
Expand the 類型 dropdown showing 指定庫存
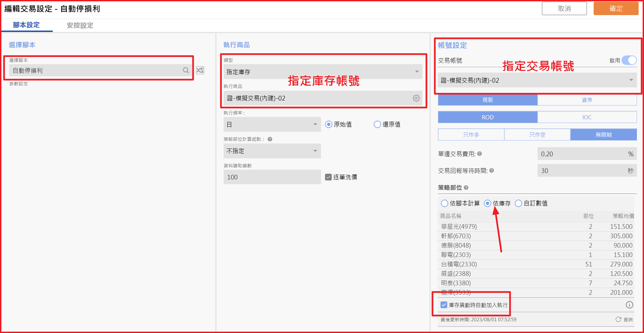click(x=322, y=72)
